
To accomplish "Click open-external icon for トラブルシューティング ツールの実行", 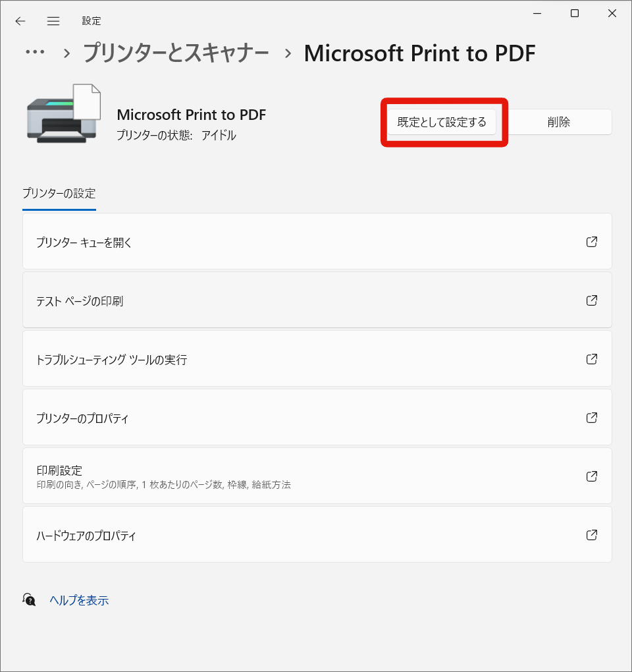I will (592, 359).
